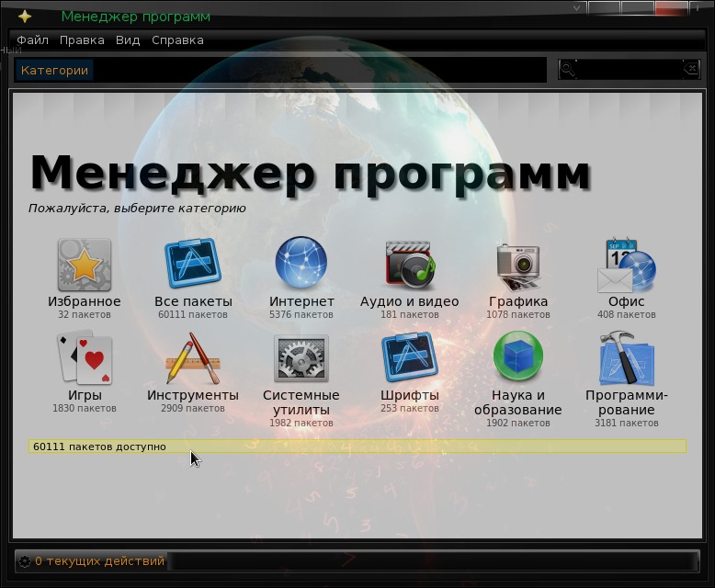This screenshot has width=715, height=588.
Task: Open the Программирование hammer icon
Action: point(627,358)
